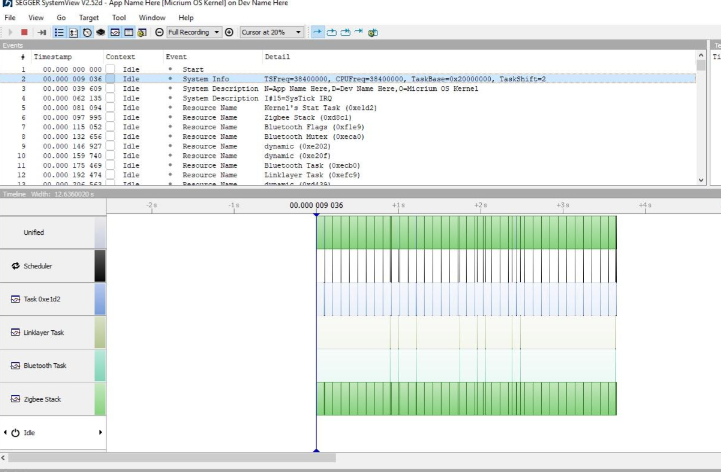Expand the Idle row right arrow
This screenshot has height=472, width=721.
(x=100, y=432)
